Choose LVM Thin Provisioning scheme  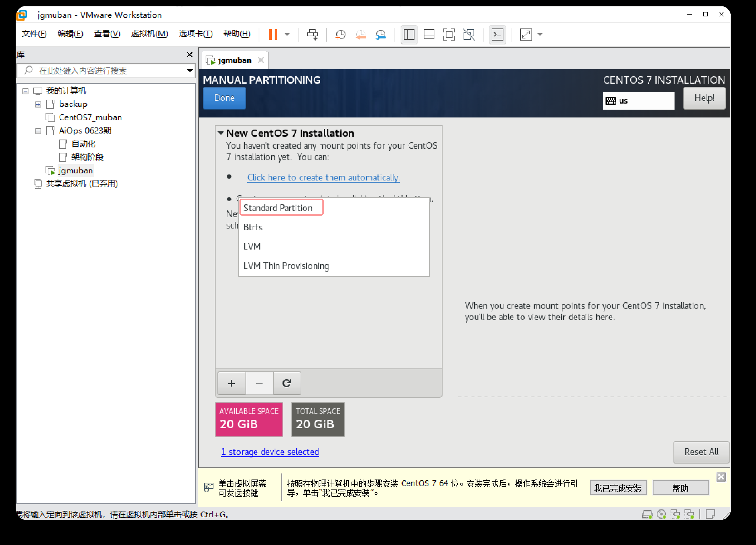334,266
